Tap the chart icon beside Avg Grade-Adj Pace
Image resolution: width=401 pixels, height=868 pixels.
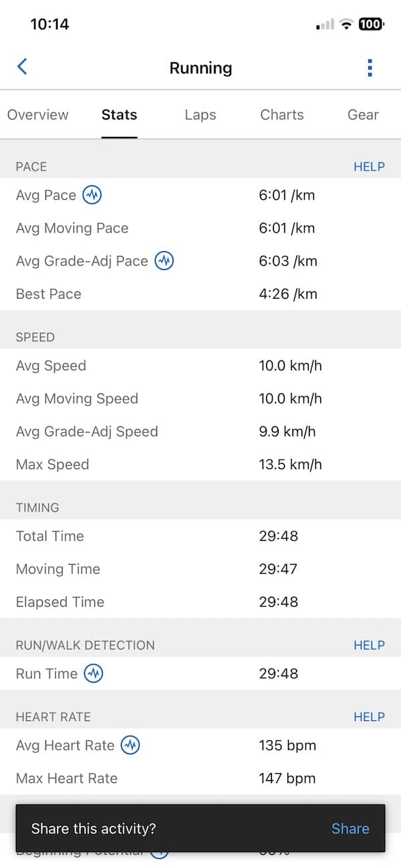[x=164, y=261]
